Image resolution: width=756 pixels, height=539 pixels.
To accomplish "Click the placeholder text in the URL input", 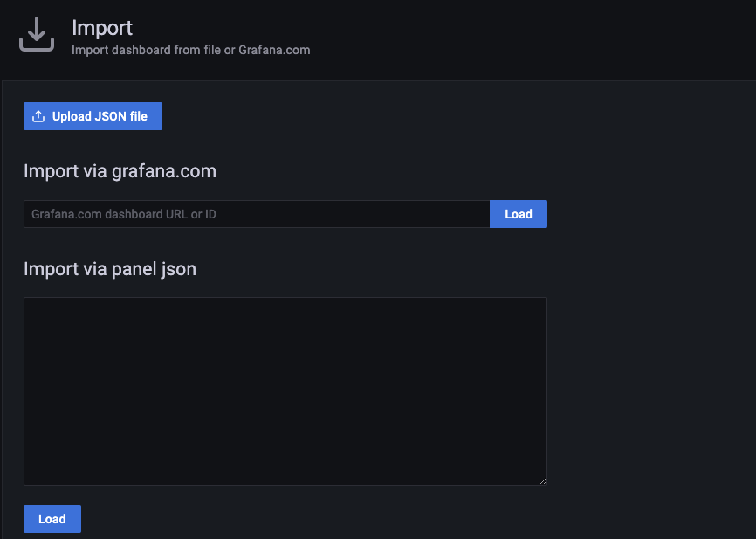I will click(124, 214).
